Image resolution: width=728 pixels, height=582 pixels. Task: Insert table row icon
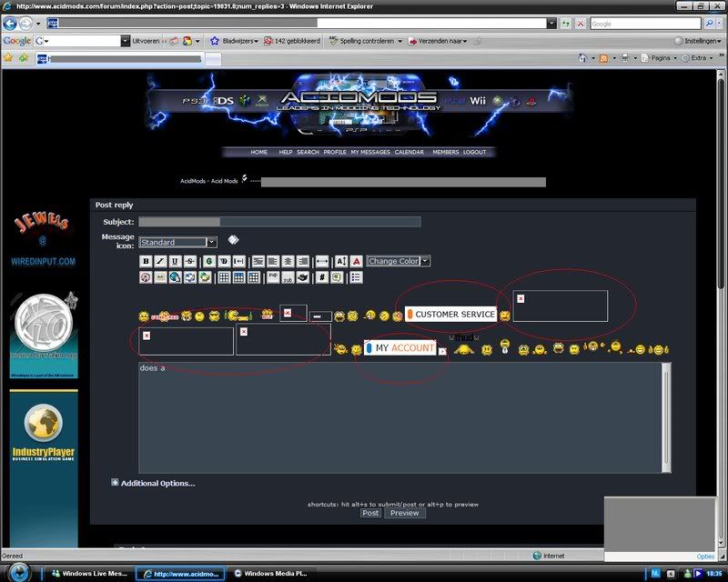click(x=238, y=277)
